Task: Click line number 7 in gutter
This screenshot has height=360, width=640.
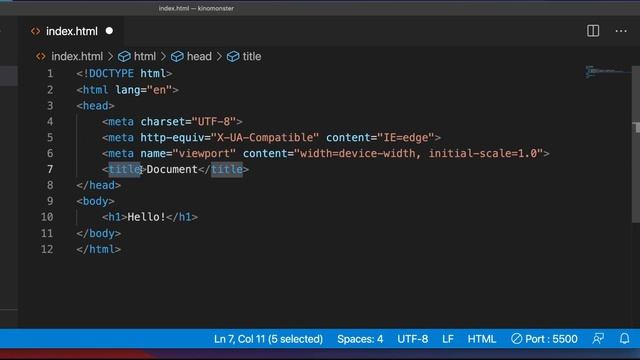Action: tap(50, 169)
